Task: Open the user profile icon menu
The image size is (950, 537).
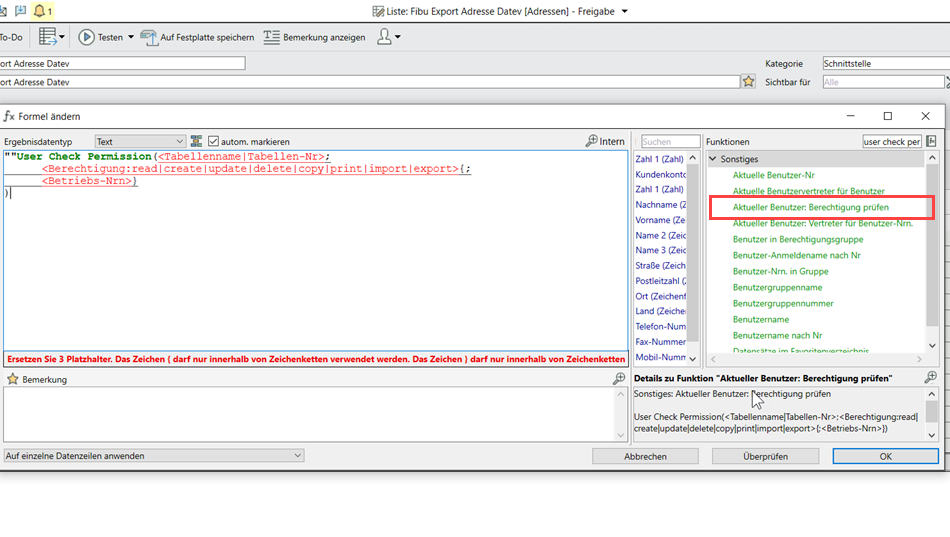Action: coord(387,37)
